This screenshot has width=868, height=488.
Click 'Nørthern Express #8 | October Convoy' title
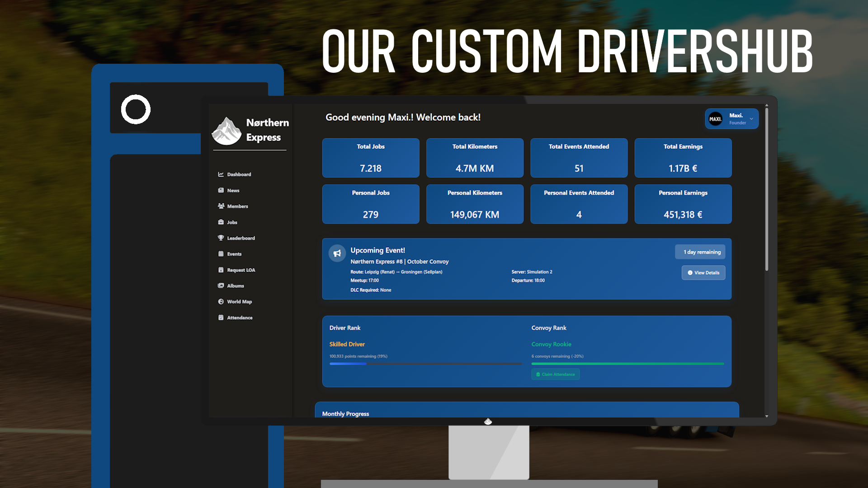click(x=400, y=262)
